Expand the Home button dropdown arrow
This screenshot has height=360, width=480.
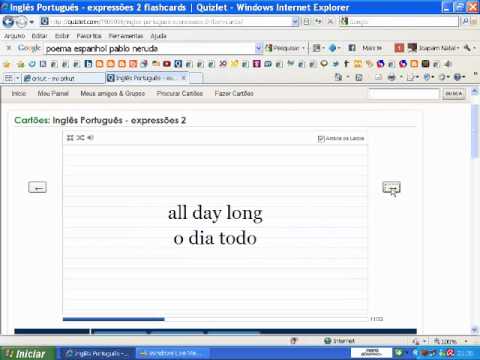coord(348,77)
